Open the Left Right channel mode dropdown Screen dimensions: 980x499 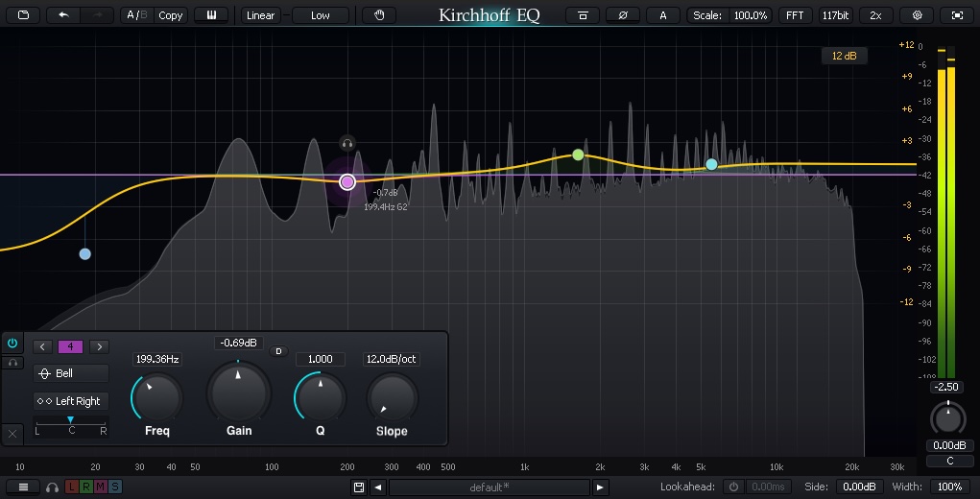[71, 401]
